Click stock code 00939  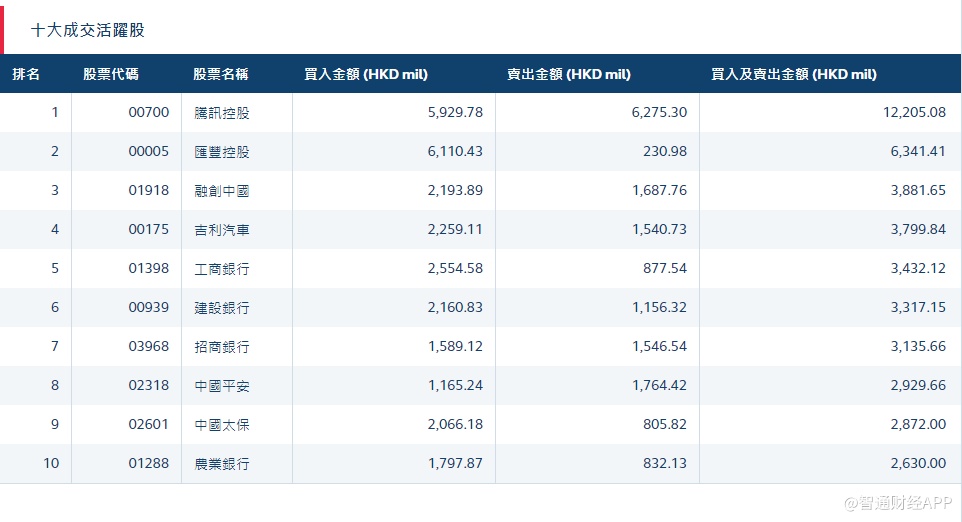click(149, 308)
